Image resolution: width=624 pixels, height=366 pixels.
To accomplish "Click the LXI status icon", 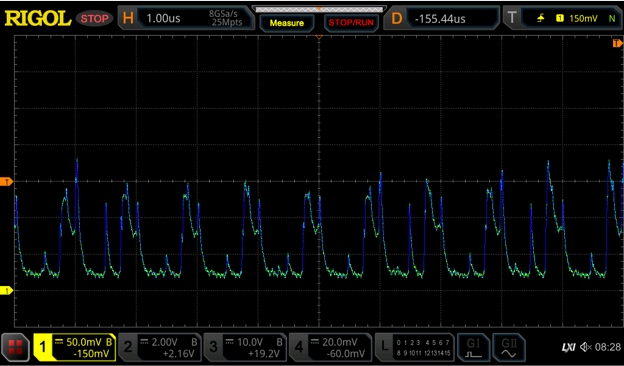I will (568, 348).
